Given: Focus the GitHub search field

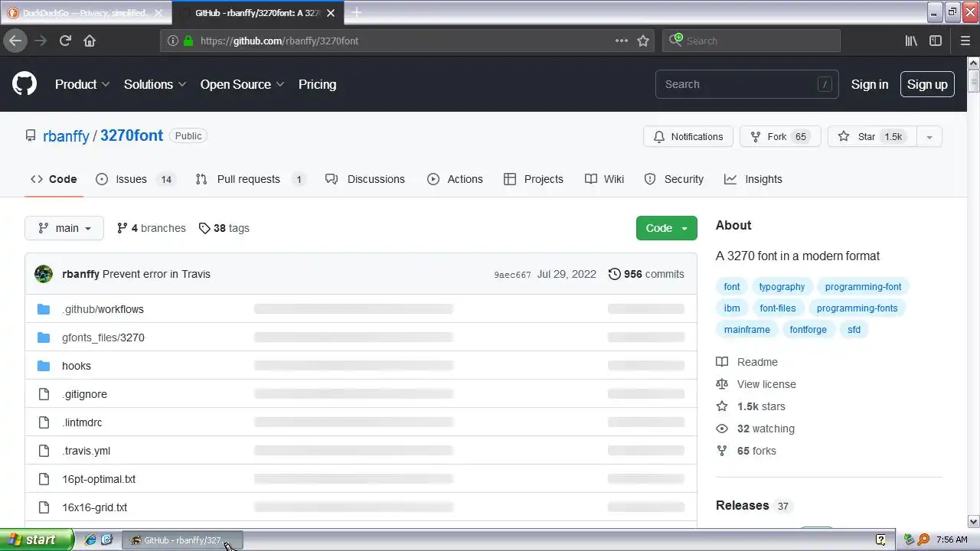Looking at the screenshot, I should [x=746, y=84].
